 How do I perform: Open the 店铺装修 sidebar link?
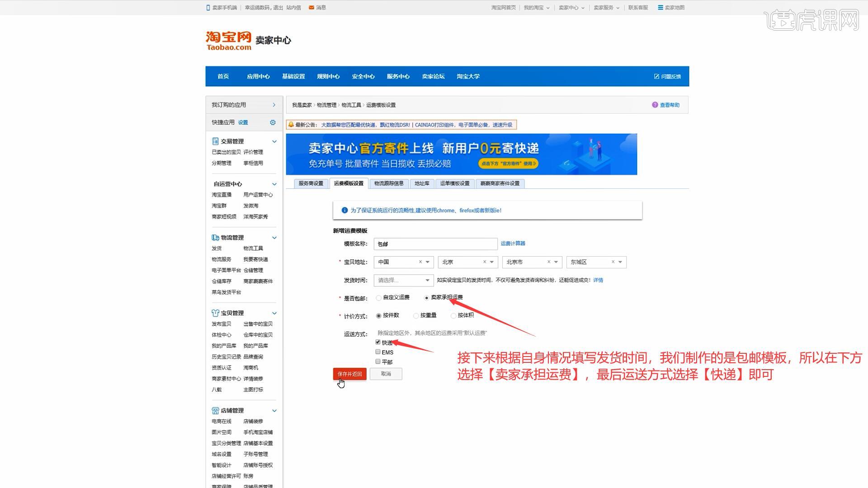[x=253, y=422]
